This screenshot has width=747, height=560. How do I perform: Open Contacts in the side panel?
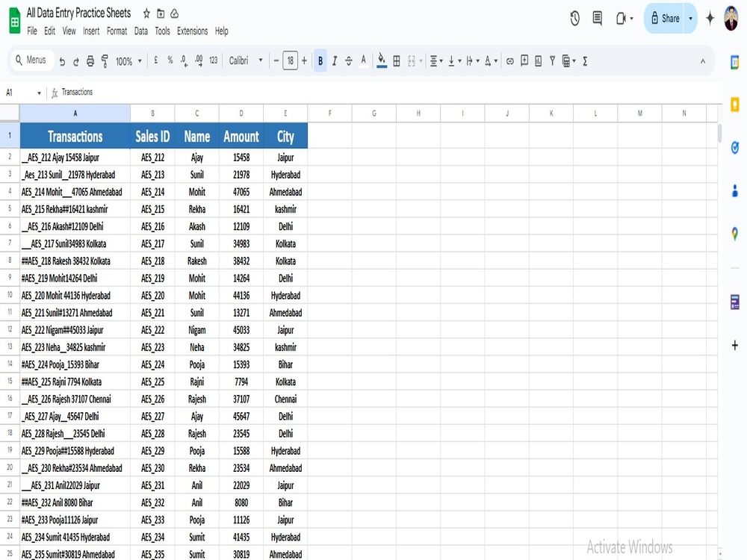point(734,190)
